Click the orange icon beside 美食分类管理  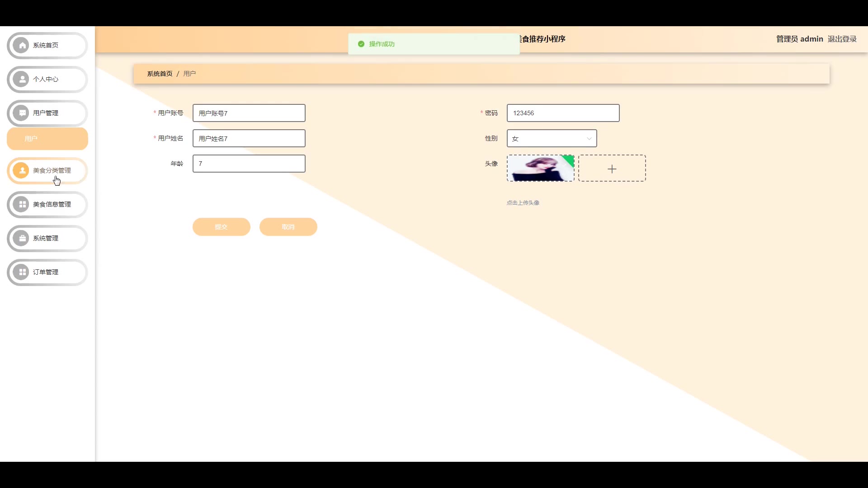(21, 170)
